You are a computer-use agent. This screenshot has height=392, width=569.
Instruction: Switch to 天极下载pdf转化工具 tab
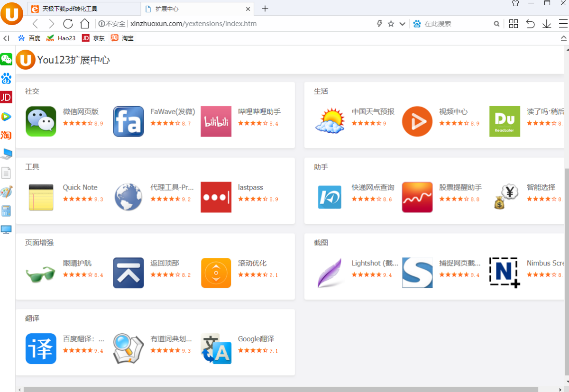point(84,9)
